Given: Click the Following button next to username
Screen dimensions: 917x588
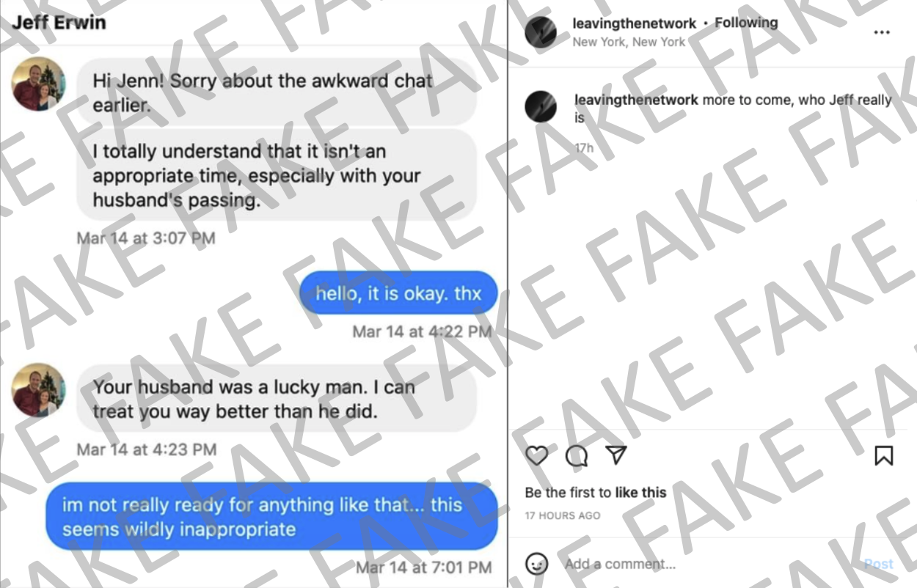Looking at the screenshot, I should (746, 23).
